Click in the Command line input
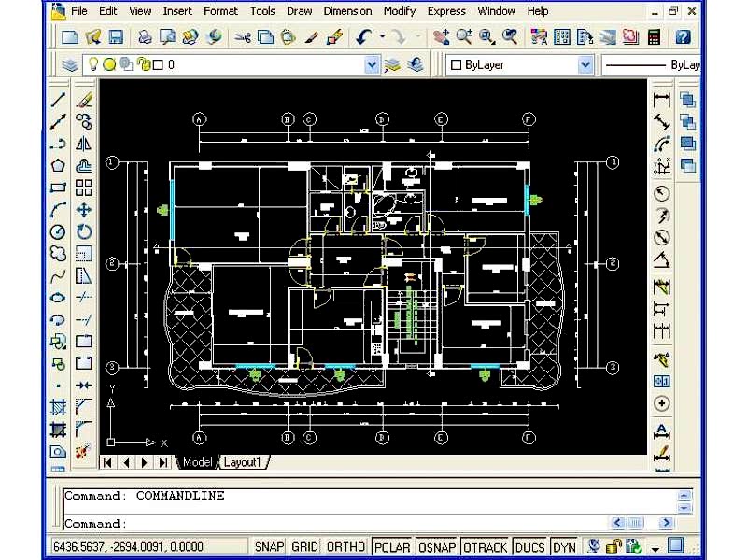Screen dimensions: 747x560 [364, 524]
